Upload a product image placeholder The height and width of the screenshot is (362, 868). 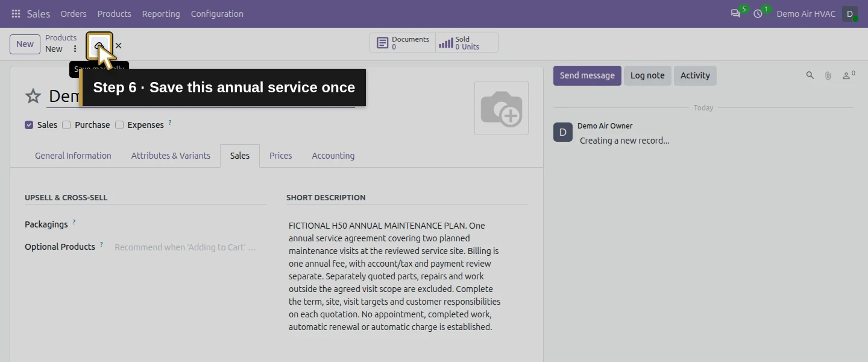[x=502, y=108]
